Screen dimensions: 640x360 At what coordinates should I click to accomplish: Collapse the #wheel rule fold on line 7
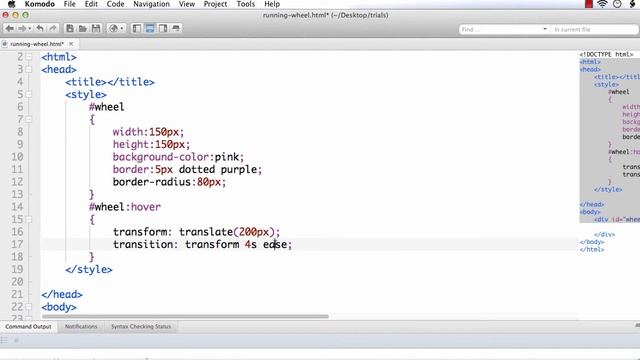29,120
